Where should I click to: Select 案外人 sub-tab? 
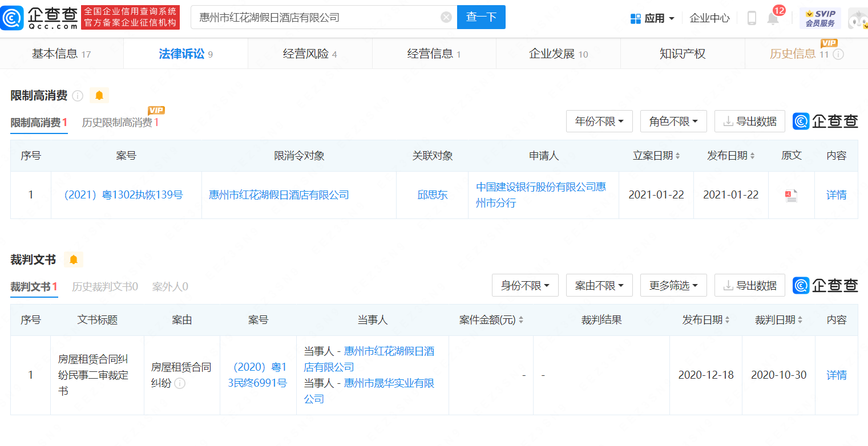click(x=170, y=286)
